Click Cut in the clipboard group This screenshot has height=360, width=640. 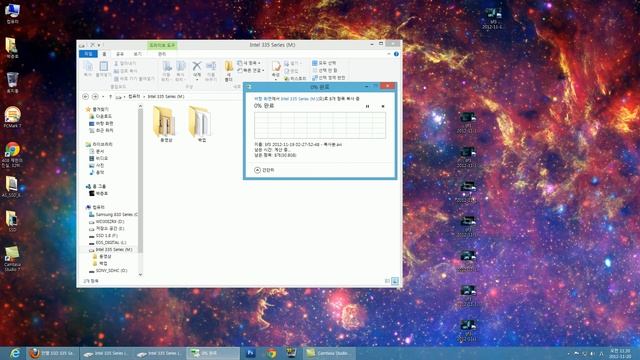pos(125,63)
